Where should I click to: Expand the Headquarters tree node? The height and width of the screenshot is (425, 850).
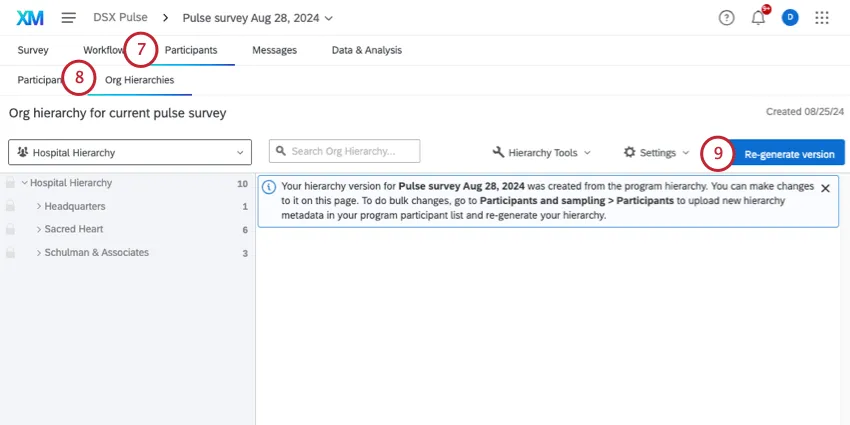(38, 207)
